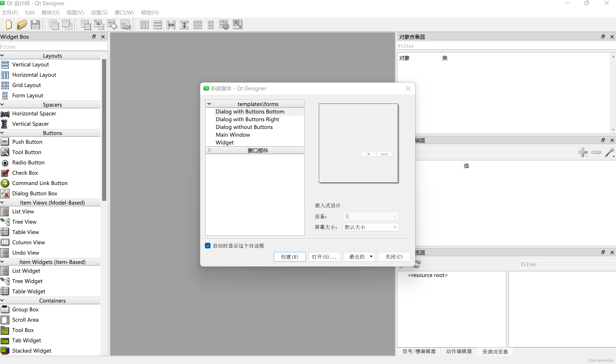
Task: Select the Horizontal Layout icon
Action: click(5, 75)
